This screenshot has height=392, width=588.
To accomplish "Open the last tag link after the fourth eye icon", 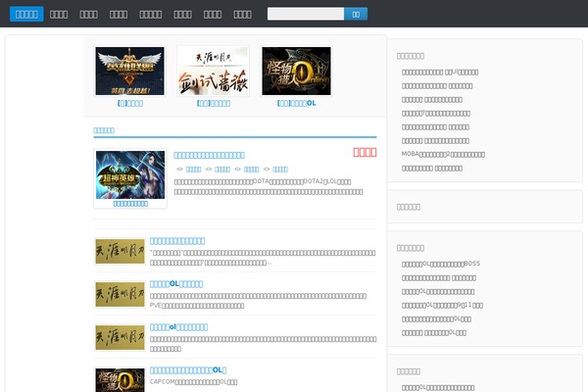I will point(280,170).
